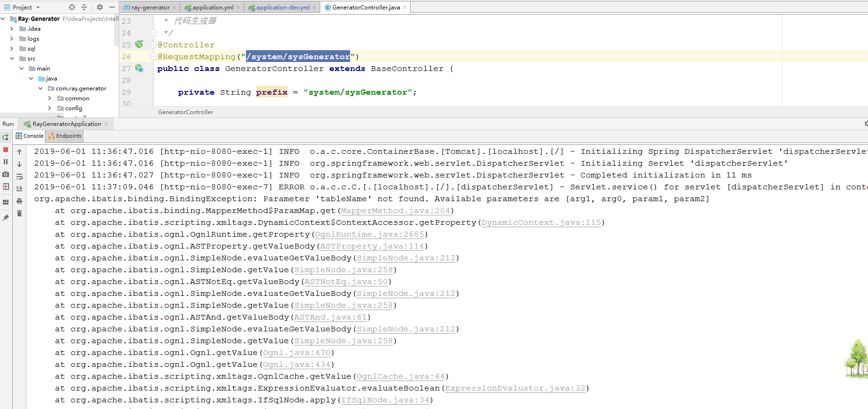Click the selected /system/sysGenerator text in editor
The height and width of the screenshot is (409, 868).
(x=298, y=56)
